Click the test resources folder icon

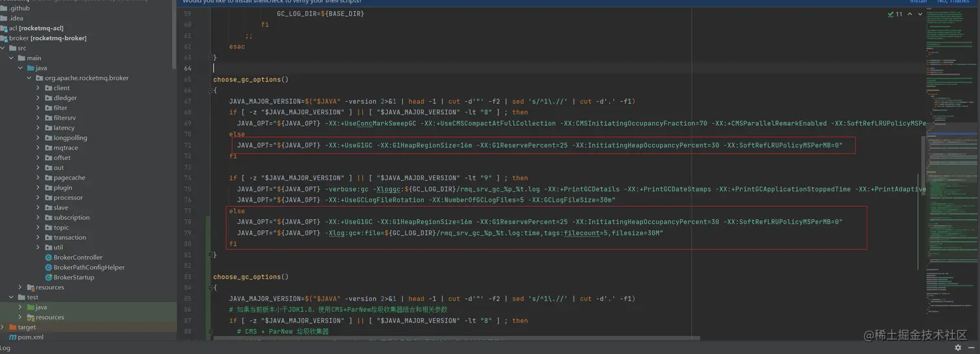pyautogui.click(x=30, y=317)
